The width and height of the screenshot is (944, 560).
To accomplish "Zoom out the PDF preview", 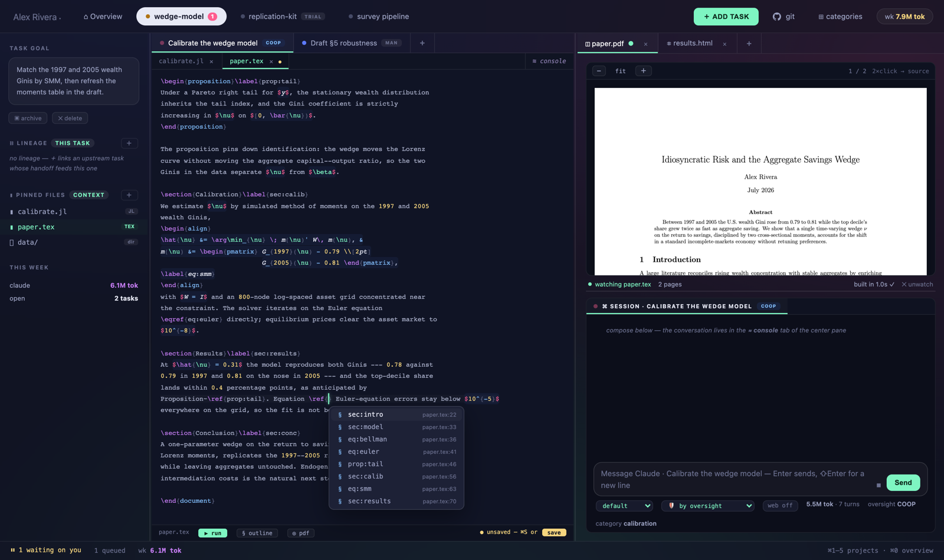I will [599, 71].
